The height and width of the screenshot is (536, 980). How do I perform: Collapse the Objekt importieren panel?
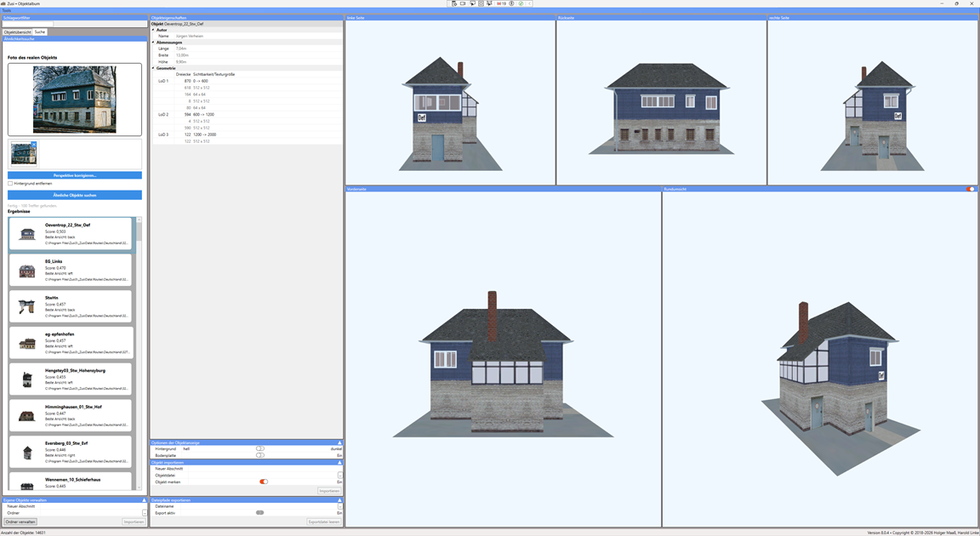pos(339,462)
